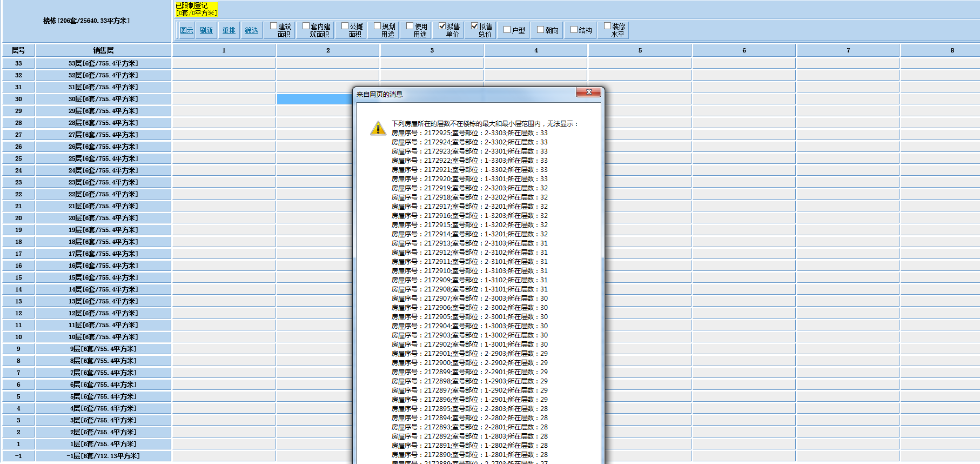Click column header 6
Screen dimensions: 980x464
(744, 50)
